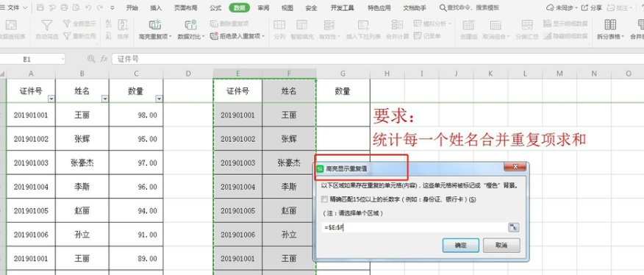Click Show Detail Data (显示明细数据) icon
644x275 pixels.
coord(547,24)
